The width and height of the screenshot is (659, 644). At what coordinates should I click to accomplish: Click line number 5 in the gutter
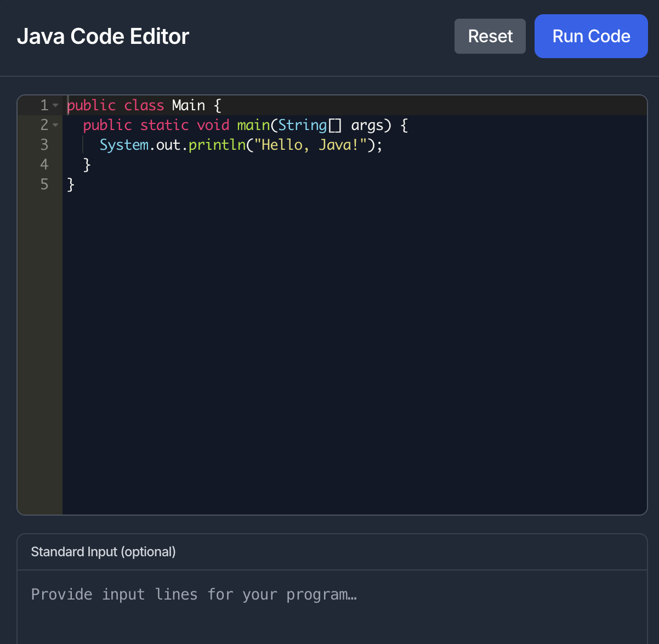pyautogui.click(x=43, y=185)
